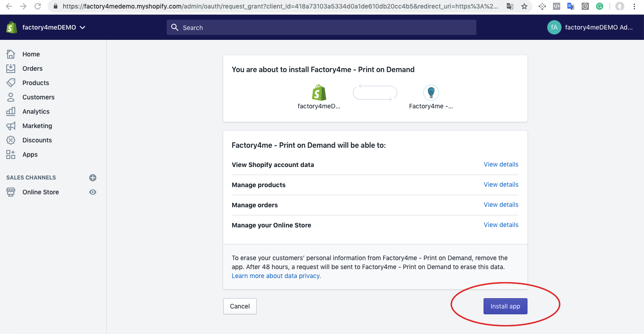Viewport: 644px width, 334px height.
Task: Open Marketing from the sidebar
Action: (x=37, y=126)
